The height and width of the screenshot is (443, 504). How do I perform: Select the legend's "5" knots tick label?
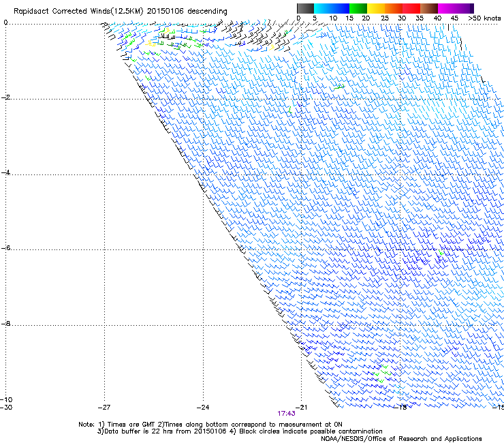click(x=315, y=18)
